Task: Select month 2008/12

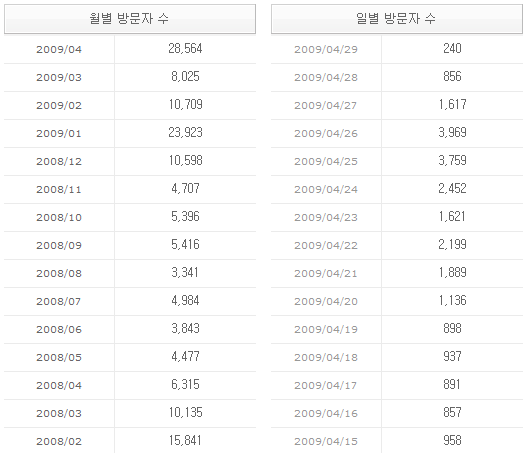Action: 59,162
